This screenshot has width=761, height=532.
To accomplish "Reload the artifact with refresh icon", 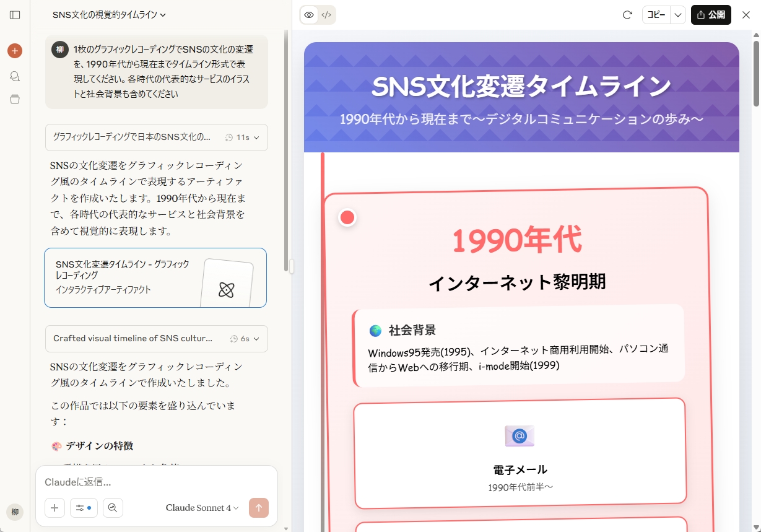I will pyautogui.click(x=627, y=15).
